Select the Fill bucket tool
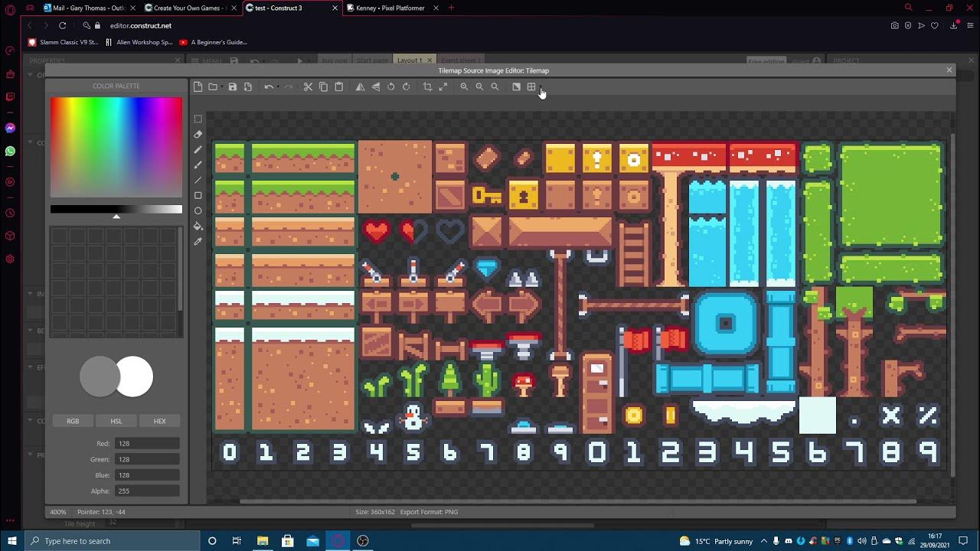The image size is (980, 551). 198,226
